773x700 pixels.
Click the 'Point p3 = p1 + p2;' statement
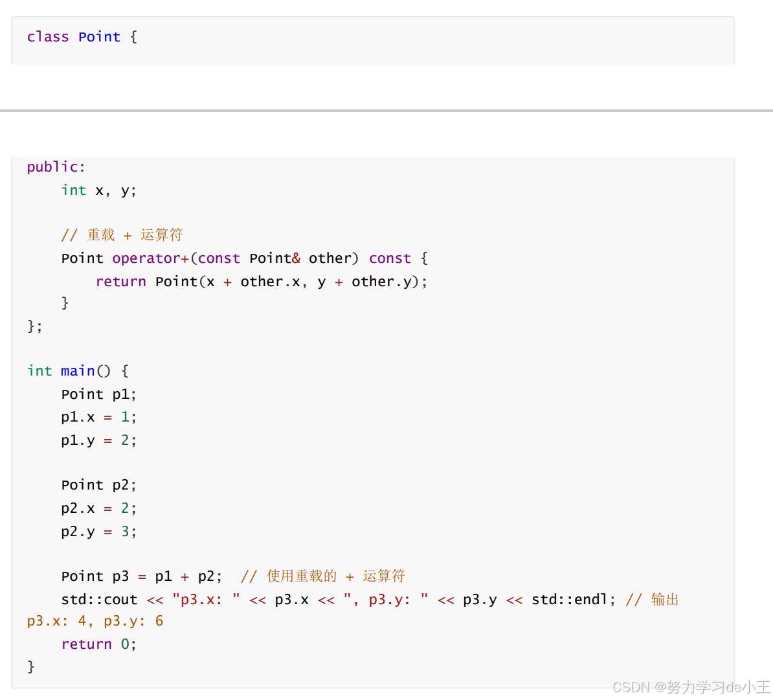pyautogui.click(x=142, y=576)
